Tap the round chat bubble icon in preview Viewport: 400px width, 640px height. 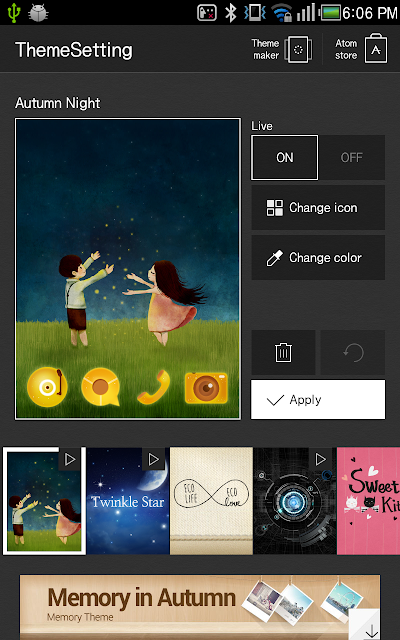(100, 387)
